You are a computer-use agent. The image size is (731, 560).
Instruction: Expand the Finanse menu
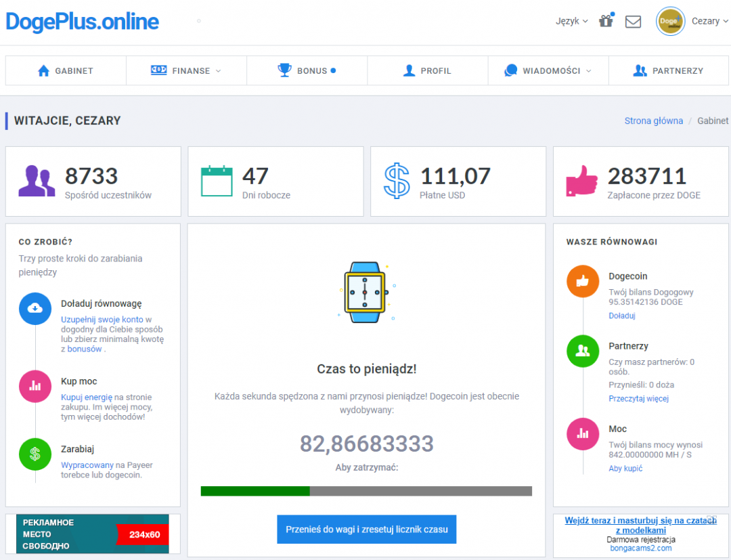click(x=186, y=70)
